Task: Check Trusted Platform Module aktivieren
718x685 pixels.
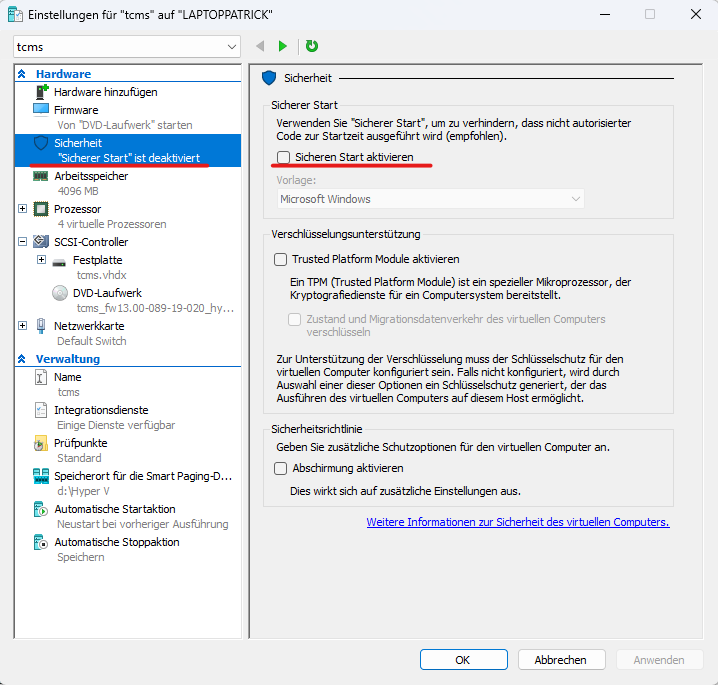Action: 281,259
